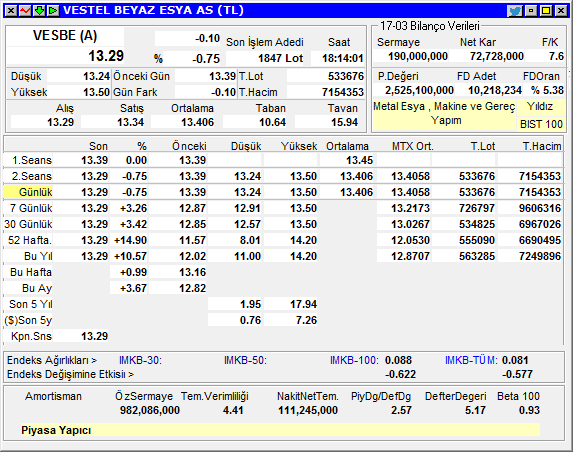Click the IMKB-100 weight value 0.088
573x452 pixels.
click(398, 360)
